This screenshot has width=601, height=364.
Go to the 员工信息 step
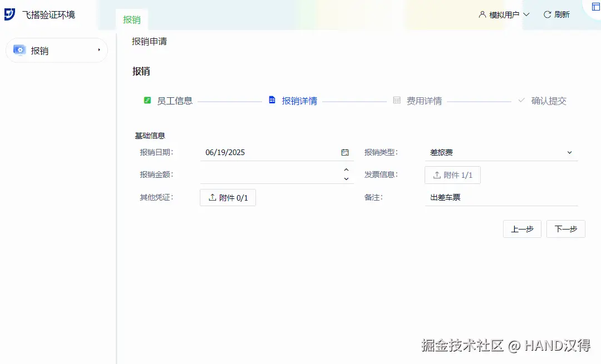pos(168,101)
